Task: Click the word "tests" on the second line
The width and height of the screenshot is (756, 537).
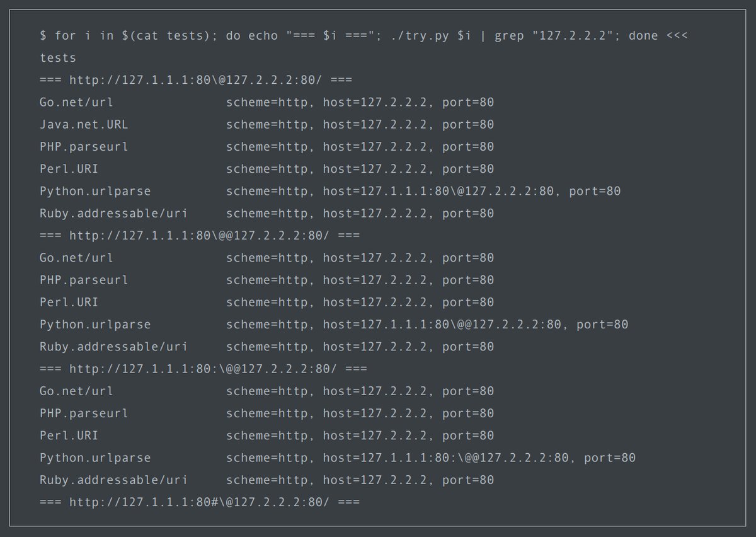Action: 58,58
